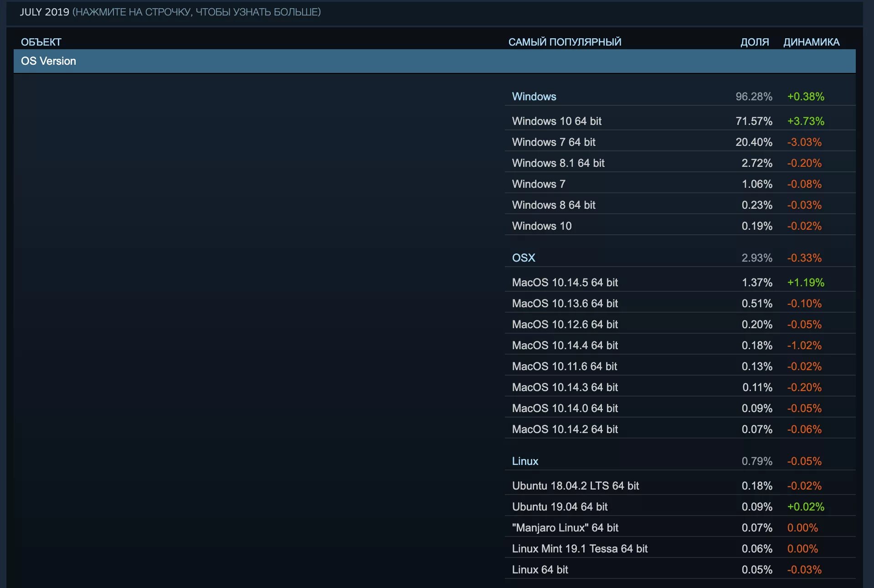Viewport: 874px width, 588px height.
Task: Click the Linux 64 bit entry
Action: click(680, 570)
